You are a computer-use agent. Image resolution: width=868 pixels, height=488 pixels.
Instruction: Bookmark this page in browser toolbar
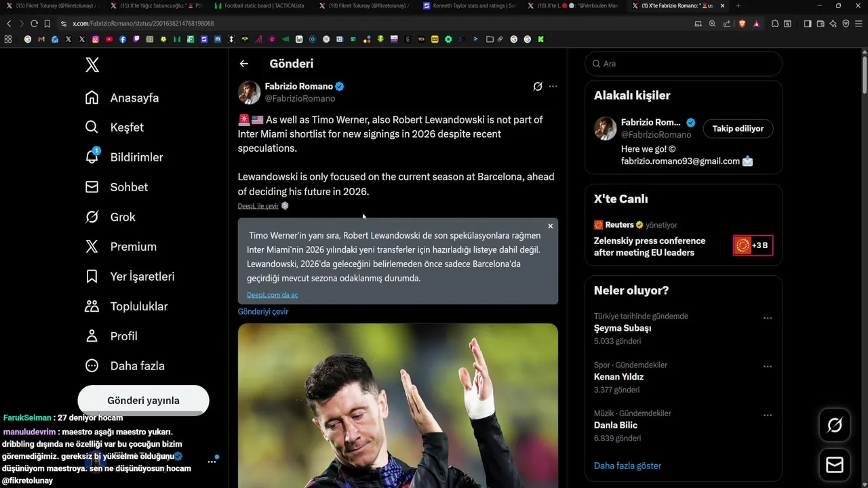coord(47,24)
